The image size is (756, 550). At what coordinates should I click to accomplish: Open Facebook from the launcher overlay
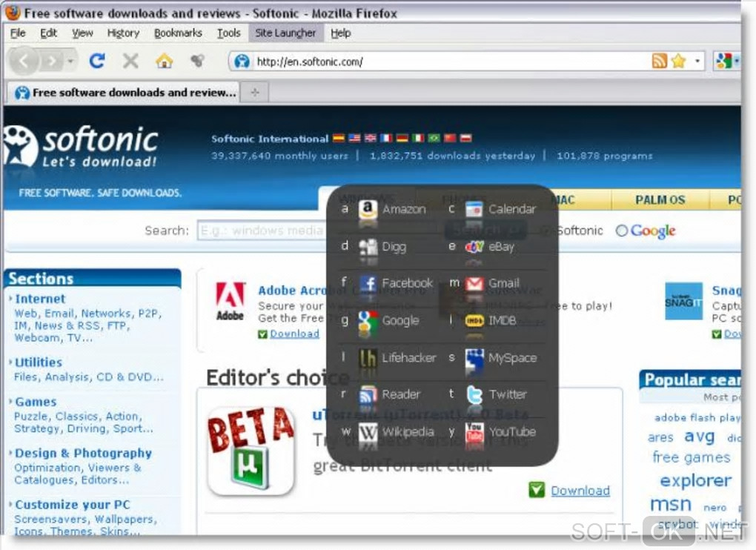[x=388, y=283]
